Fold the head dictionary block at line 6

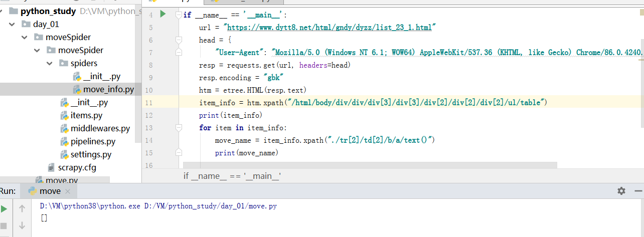[x=179, y=40]
